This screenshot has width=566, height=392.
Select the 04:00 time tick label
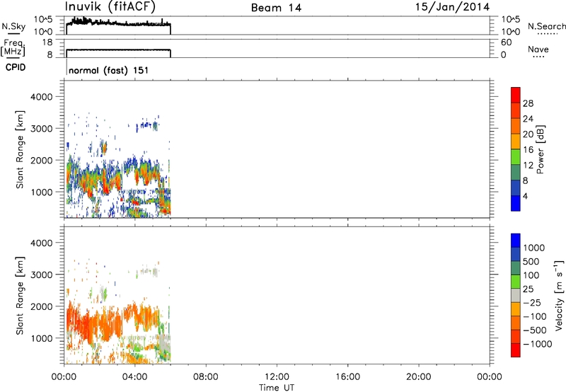point(135,377)
